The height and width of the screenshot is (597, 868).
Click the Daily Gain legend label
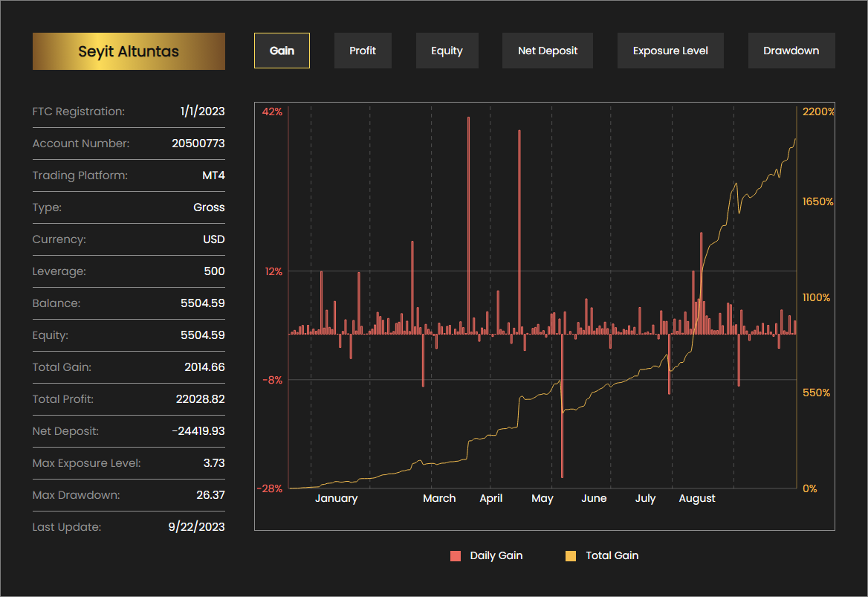click(x=496, y=555)
